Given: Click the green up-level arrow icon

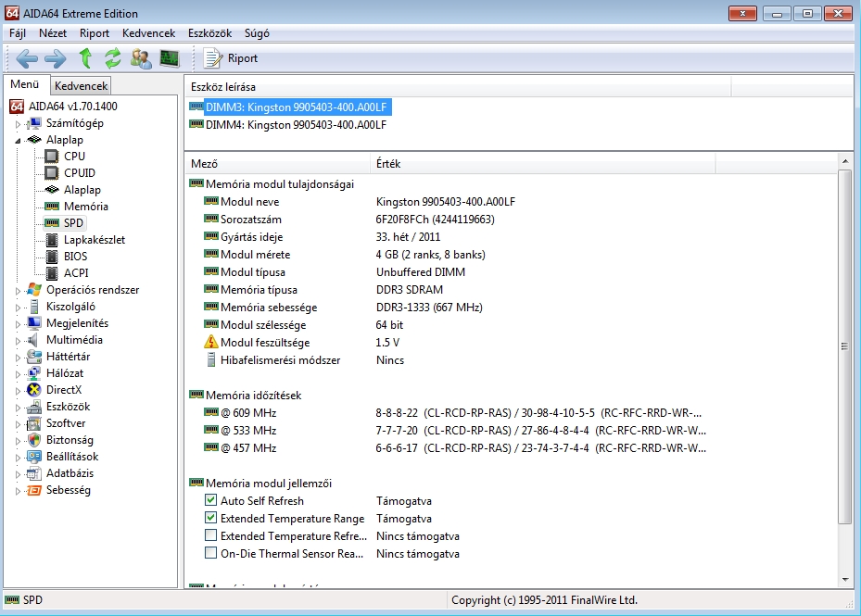Looking at the screenshot, I should click(85, 57).
